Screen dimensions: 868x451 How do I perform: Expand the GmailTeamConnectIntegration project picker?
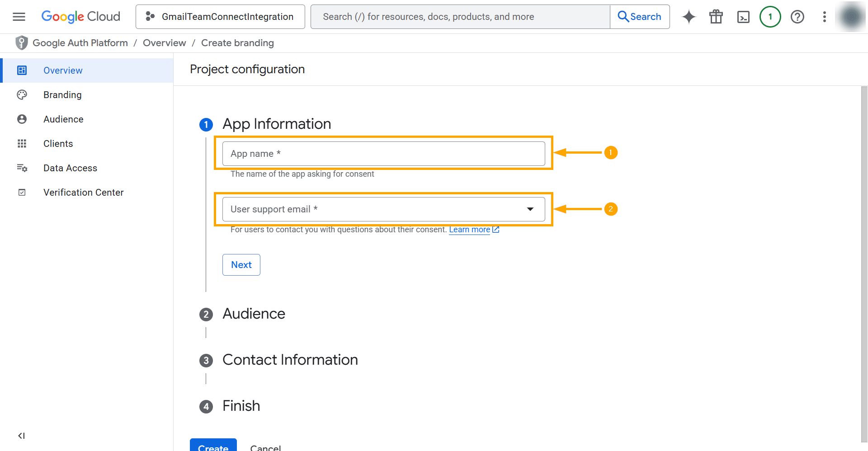[x=220, y=17]
